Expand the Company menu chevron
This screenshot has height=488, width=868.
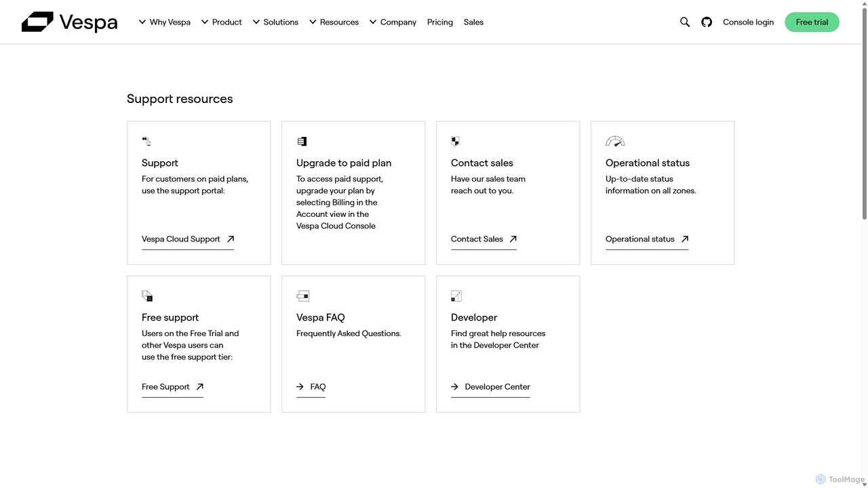[x=373, y=22]
